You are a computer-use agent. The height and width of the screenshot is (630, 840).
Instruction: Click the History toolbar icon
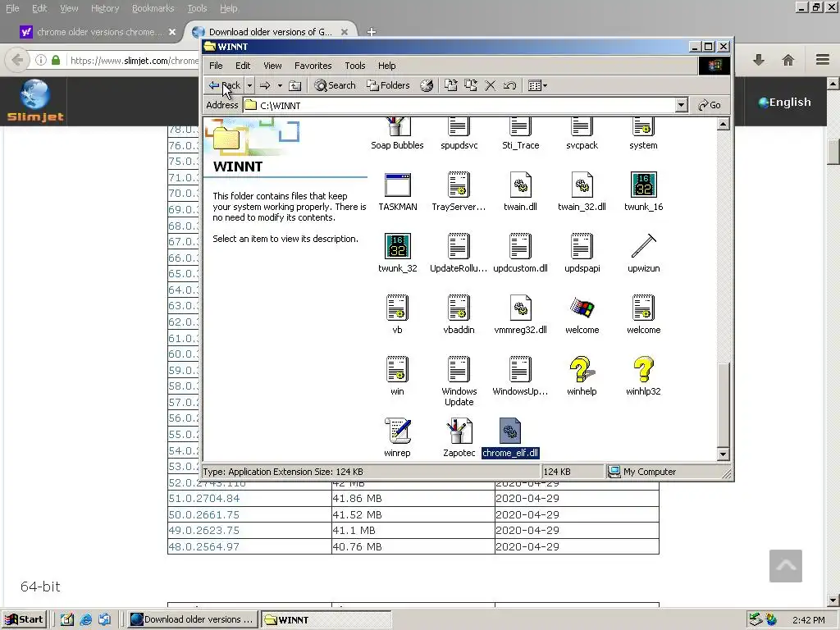click(427, 85)
